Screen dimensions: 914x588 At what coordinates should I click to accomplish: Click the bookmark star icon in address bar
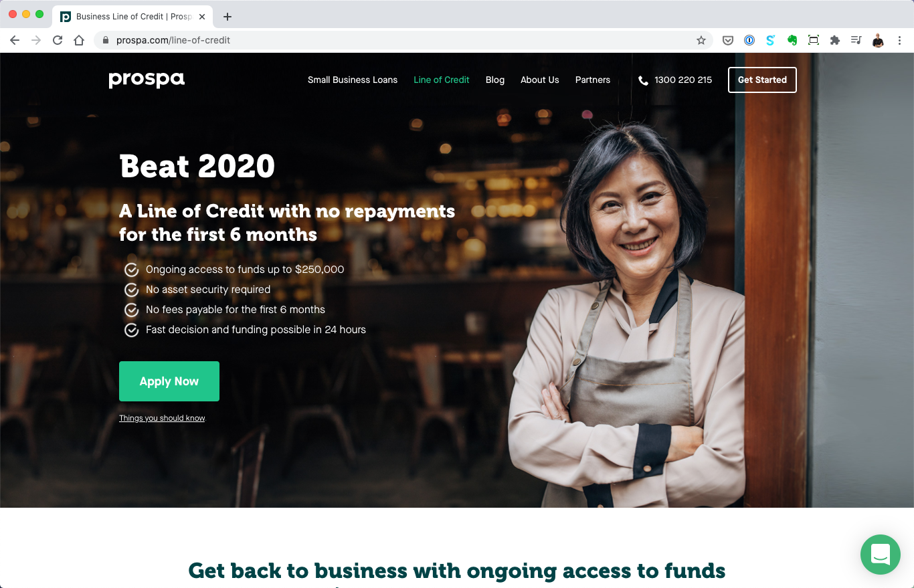[701, 40]
